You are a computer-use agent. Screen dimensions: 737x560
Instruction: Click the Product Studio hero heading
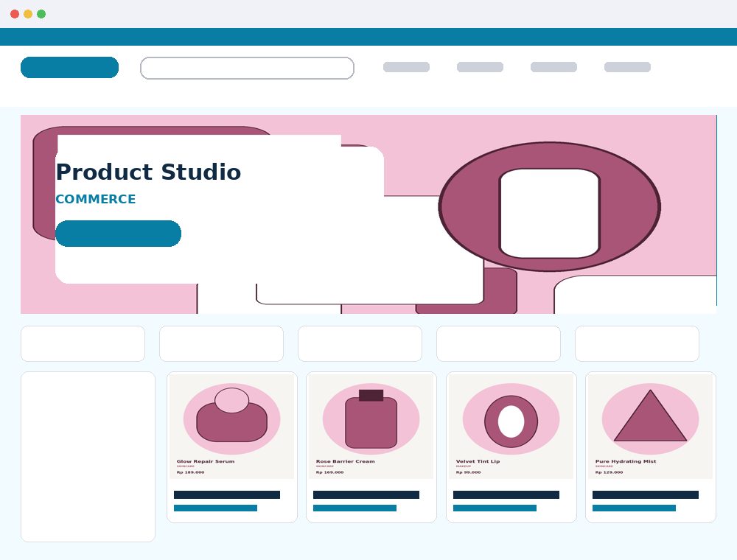[x=148, y=172]
